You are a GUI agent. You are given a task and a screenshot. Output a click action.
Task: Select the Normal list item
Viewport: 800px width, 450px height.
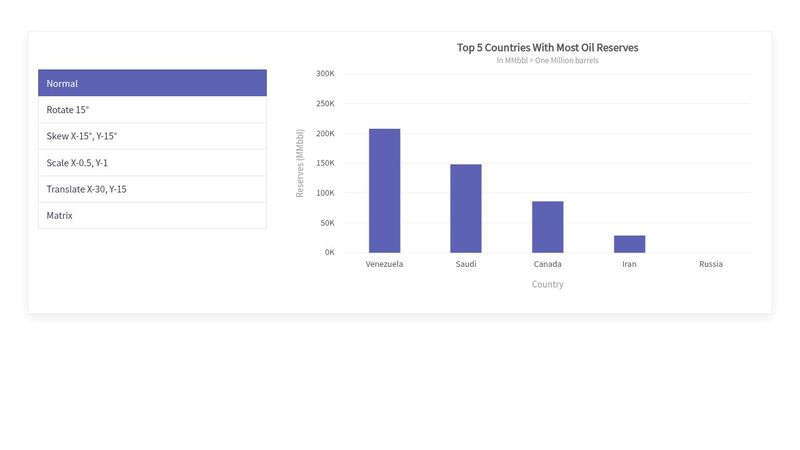point(152,83)
